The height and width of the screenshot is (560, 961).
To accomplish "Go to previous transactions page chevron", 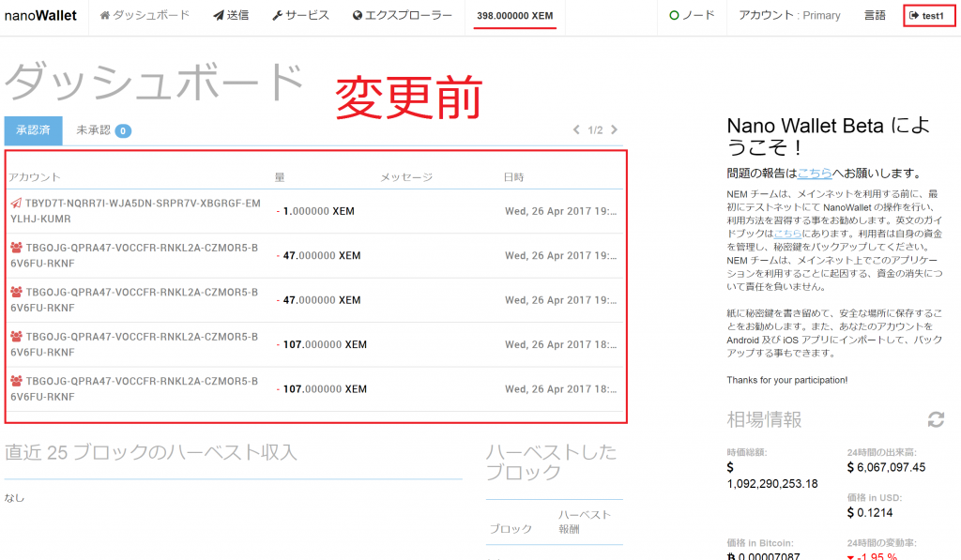I will tap(576, 129).
